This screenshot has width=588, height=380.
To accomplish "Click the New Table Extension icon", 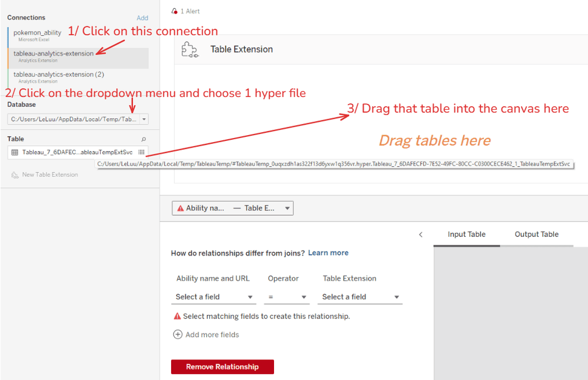I will pos(15,175).
